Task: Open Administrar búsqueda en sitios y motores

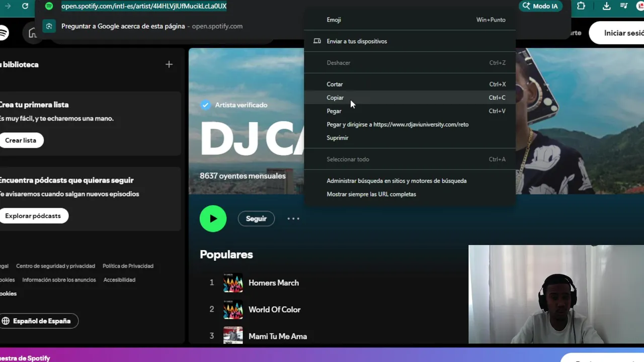Action: coord(410,180)
